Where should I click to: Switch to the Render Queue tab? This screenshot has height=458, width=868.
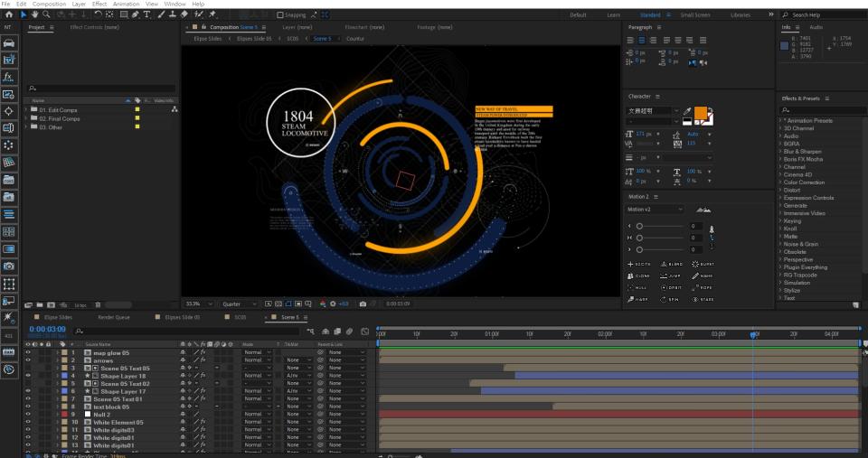point(113,318)
